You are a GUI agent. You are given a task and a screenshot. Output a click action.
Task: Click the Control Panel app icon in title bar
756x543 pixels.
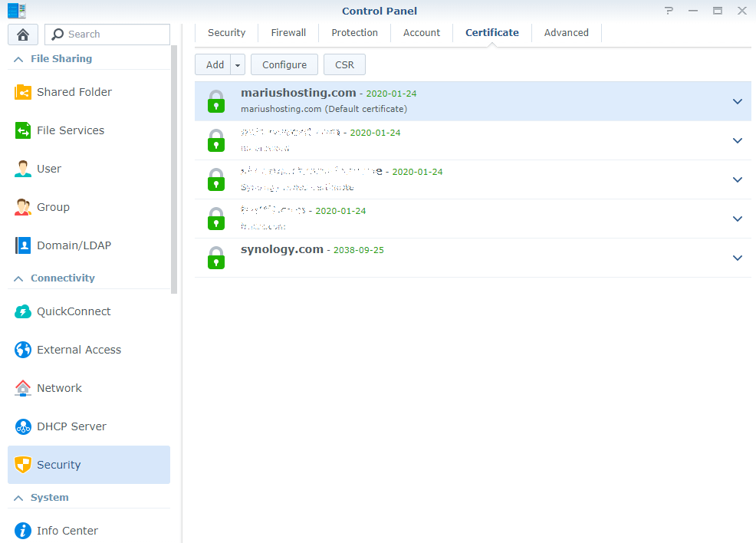[16, 11]
